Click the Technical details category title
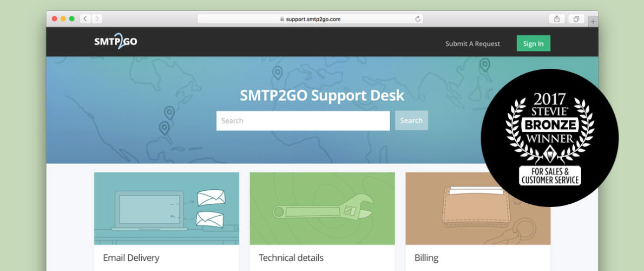644x271 pixels. click(291, 258)
